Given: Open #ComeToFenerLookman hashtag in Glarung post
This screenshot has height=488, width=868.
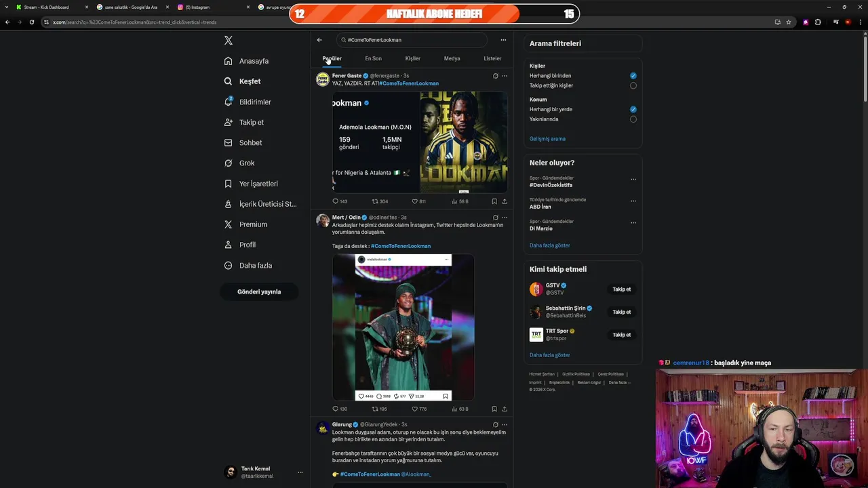Looking at the screenshot, I should tap(370, 474).
